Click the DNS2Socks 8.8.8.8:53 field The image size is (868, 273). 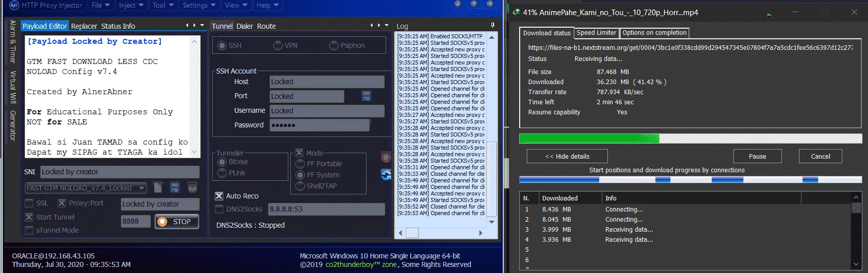point(327,209)
